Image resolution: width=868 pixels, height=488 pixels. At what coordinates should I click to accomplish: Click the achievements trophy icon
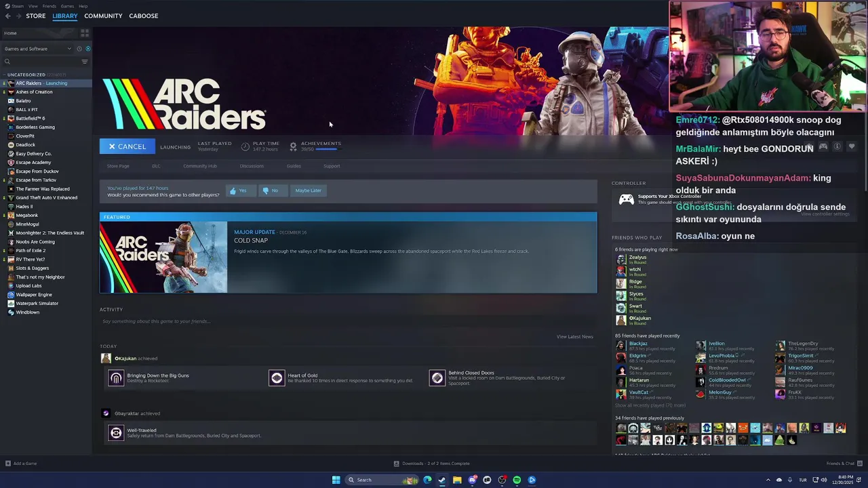click(293, 146)
